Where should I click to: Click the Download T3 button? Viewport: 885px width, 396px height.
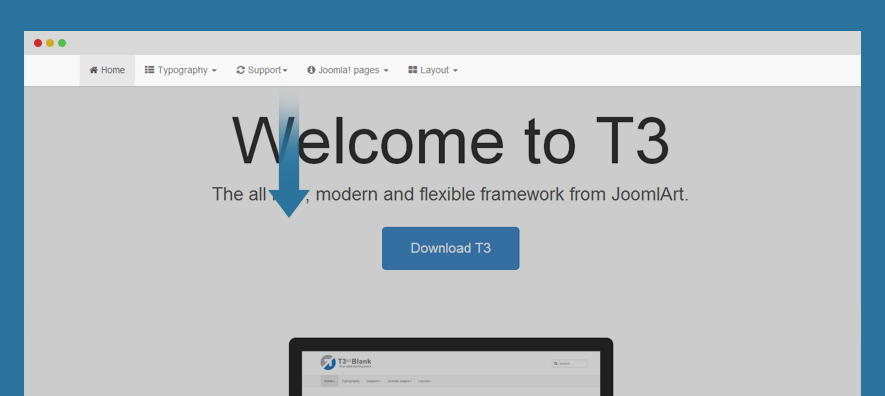pos(450,248)
